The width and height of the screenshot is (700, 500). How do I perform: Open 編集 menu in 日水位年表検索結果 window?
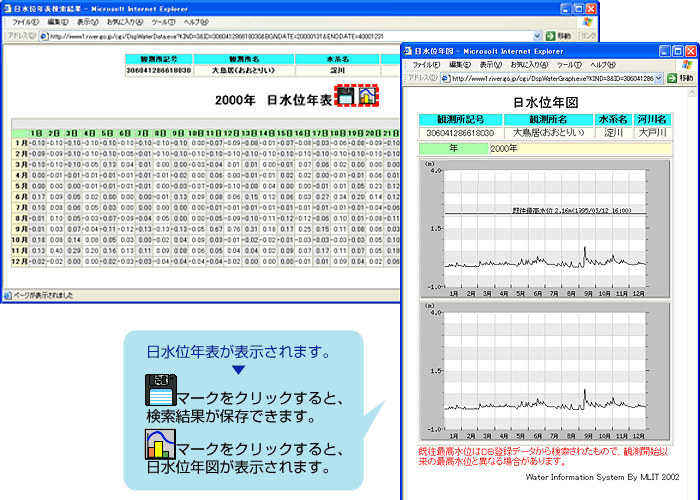click(57, 21)
